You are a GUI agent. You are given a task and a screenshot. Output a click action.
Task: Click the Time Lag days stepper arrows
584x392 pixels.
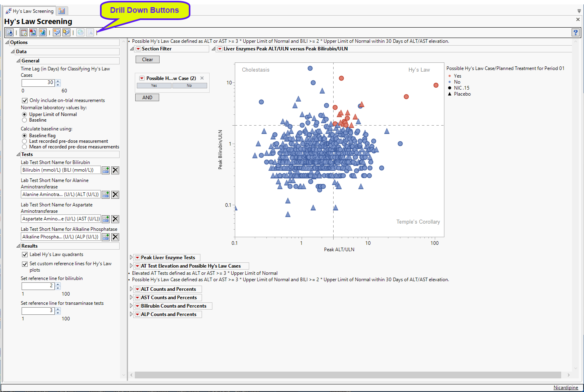click(x=58, y=83)
